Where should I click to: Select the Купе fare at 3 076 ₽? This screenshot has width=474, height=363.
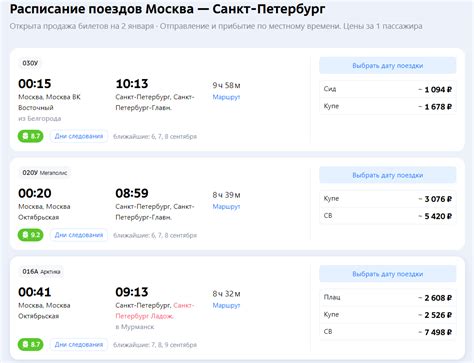coord(388,199)
